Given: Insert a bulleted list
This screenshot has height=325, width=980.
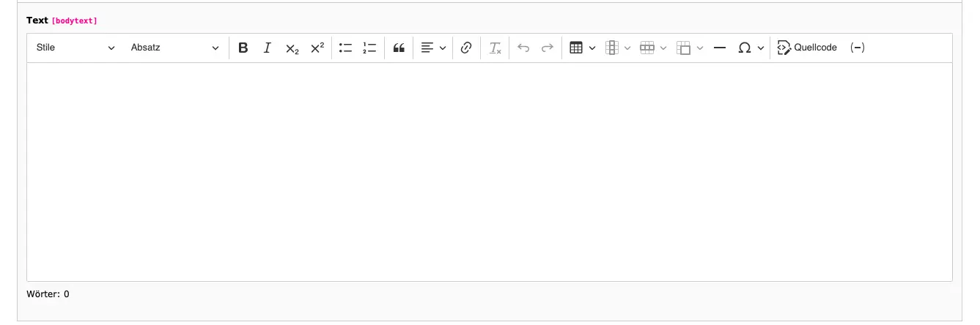Looking at the screenshot, I should pos(345,48).
